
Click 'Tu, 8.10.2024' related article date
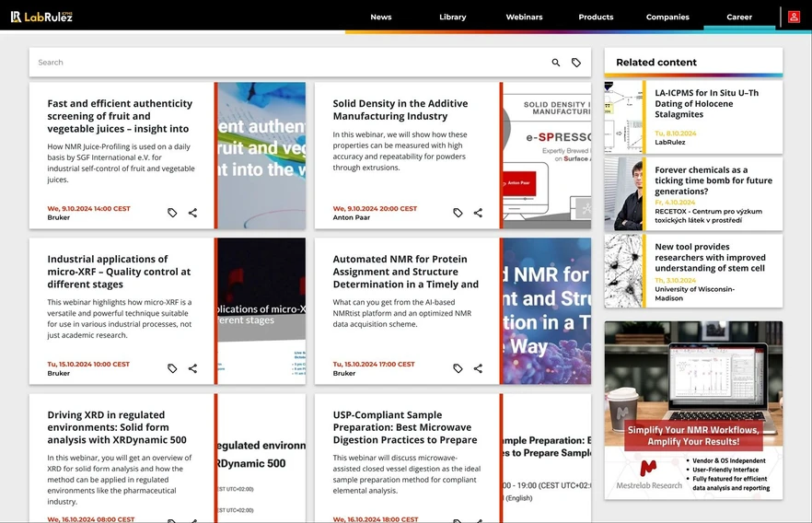676,134
